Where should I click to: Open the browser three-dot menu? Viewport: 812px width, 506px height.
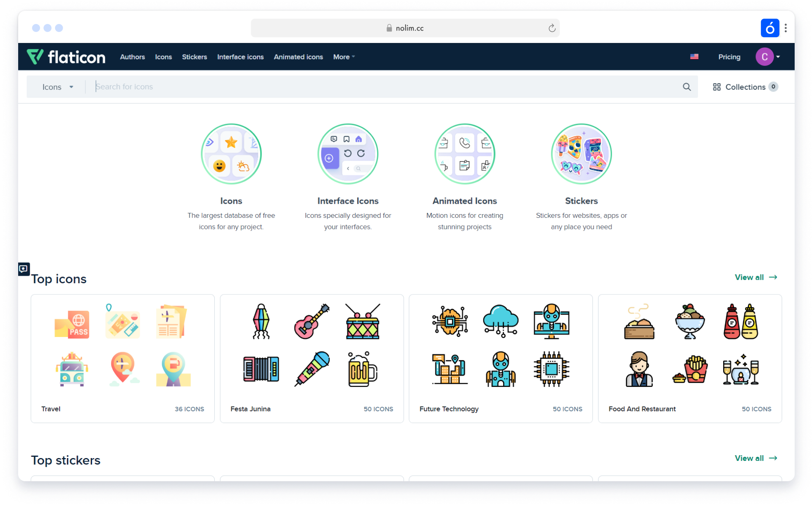coord(786,28)
